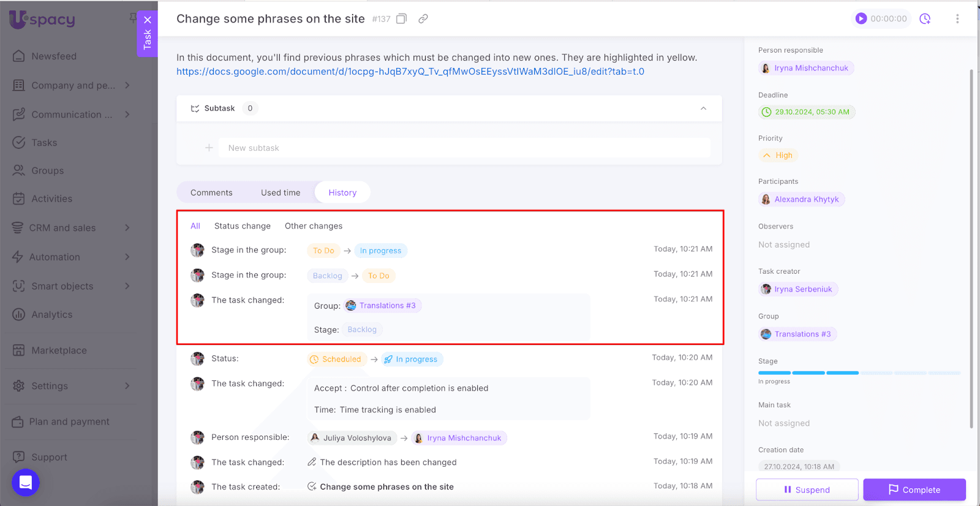Open the three-dot task options menu
This screenshot has width=980, height=506.
pos(957,19)
